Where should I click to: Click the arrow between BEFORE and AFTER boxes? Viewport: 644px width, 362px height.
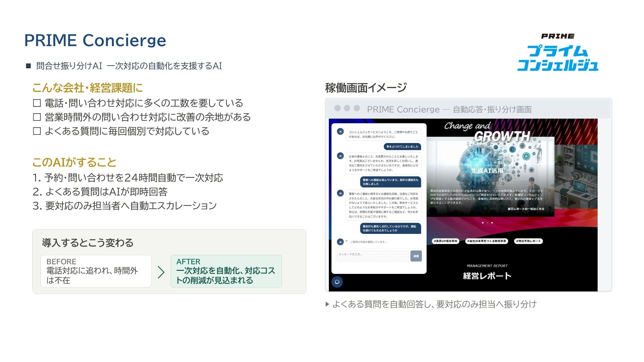click(x=161, y=272)
